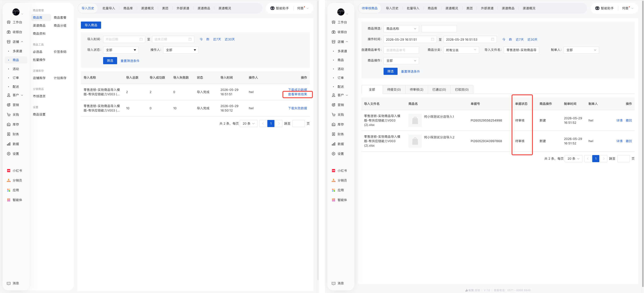Viewport: 644px width, 293px height.
Task: Open 消息 icon in right window sidebar
Action: 333,283
